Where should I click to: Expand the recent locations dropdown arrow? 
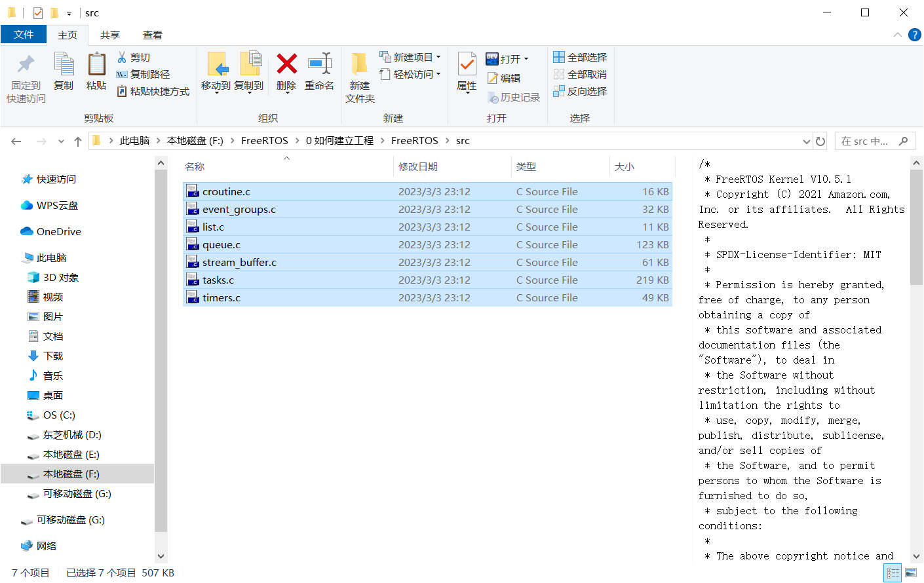coord(61,141)
